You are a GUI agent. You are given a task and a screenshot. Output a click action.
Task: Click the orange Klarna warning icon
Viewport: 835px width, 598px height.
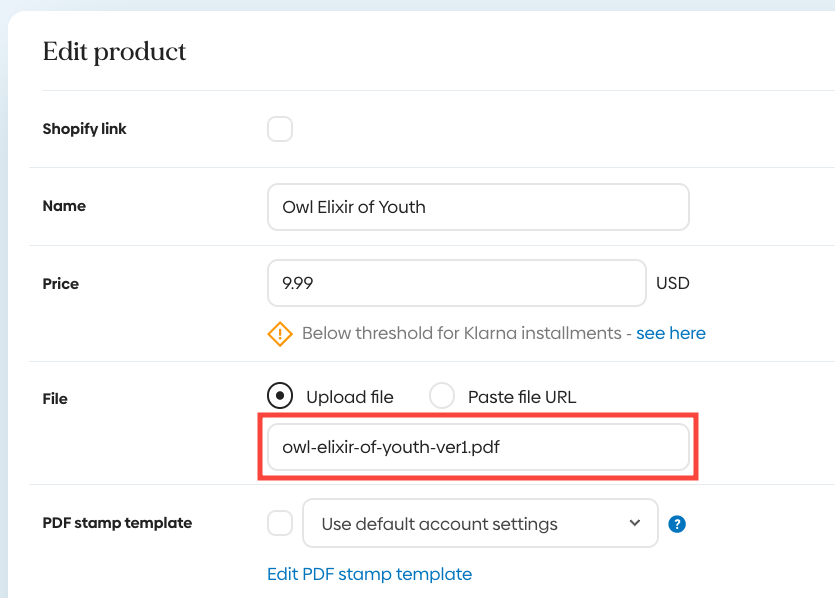coord(280,334)
